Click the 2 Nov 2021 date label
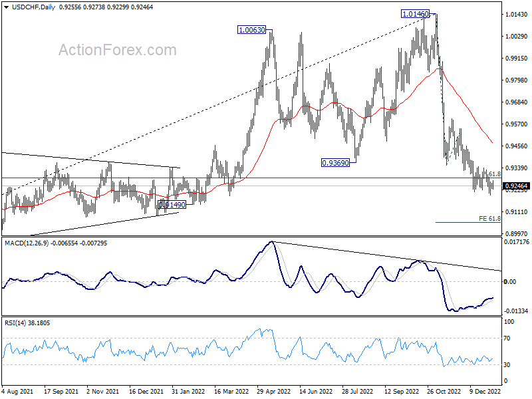Screen dimensions: 532x399 (x=103, y=392)
